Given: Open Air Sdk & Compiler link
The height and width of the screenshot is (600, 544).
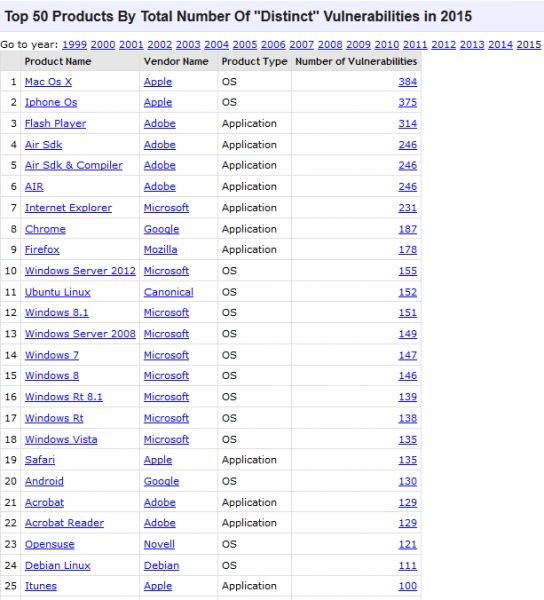Looking at the screenshot, I should point(73,165).
